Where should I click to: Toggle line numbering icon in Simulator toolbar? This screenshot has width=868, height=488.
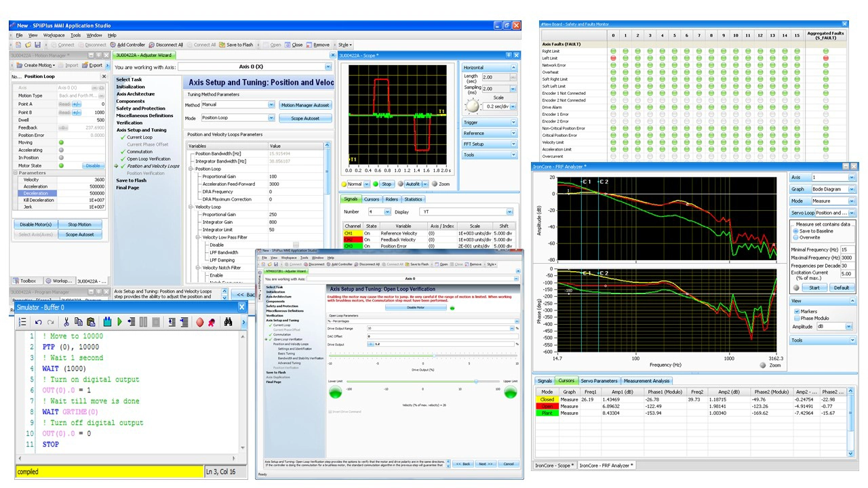coord(22,322)
